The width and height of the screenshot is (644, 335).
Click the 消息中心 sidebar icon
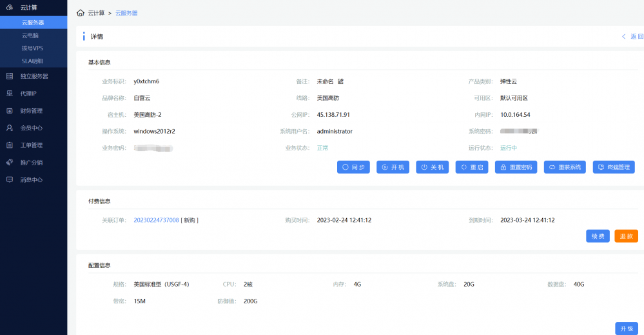click(x=10, y=180)
